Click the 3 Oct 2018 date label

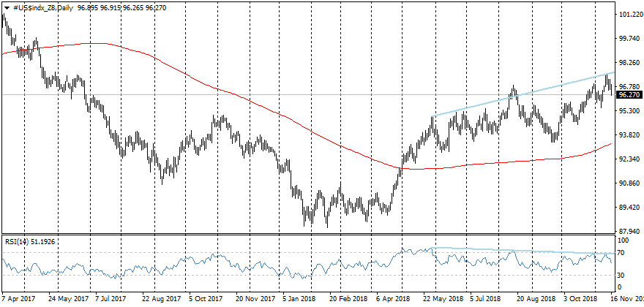point(580,300)
